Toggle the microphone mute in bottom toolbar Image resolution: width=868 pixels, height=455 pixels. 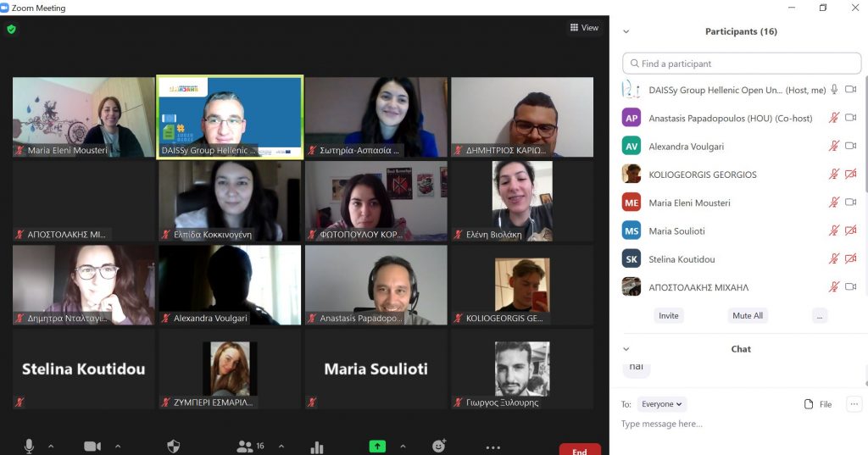coord(30,447)
